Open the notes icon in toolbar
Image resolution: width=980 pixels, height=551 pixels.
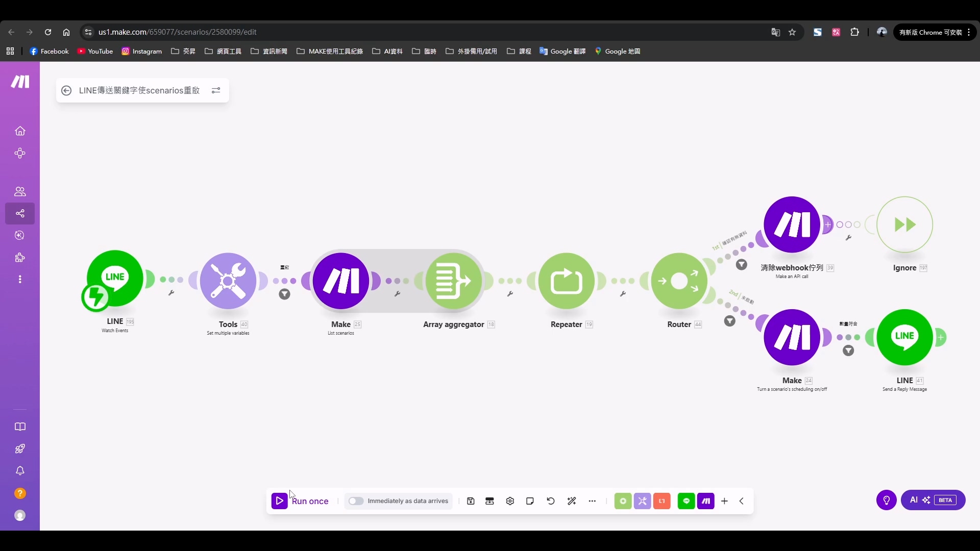point(530,501)
